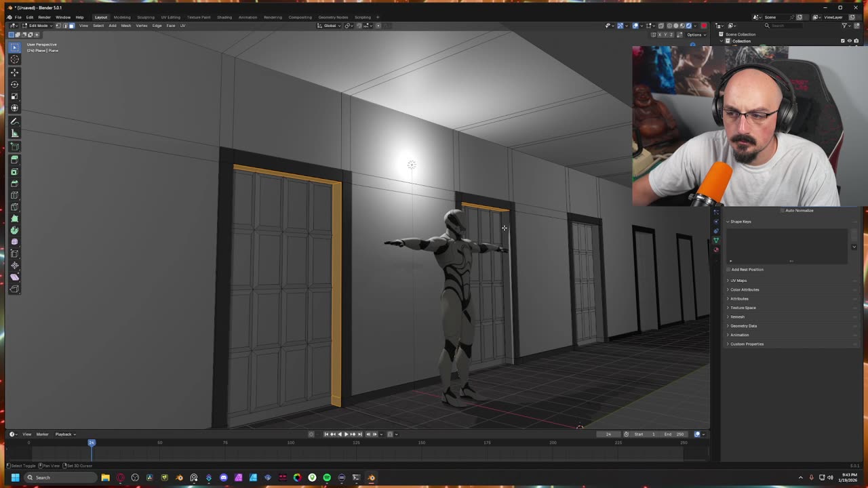Select the Shear tool

(14, 277)
